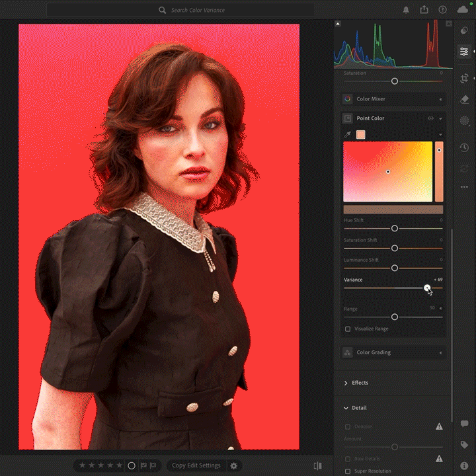Viewport: 476px width, 476px height.
Task: Select the peach sampled color swatch
Action: 361,135
